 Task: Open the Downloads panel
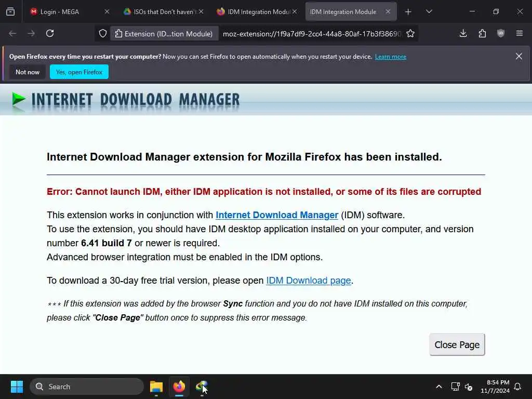tap(463, 33)
